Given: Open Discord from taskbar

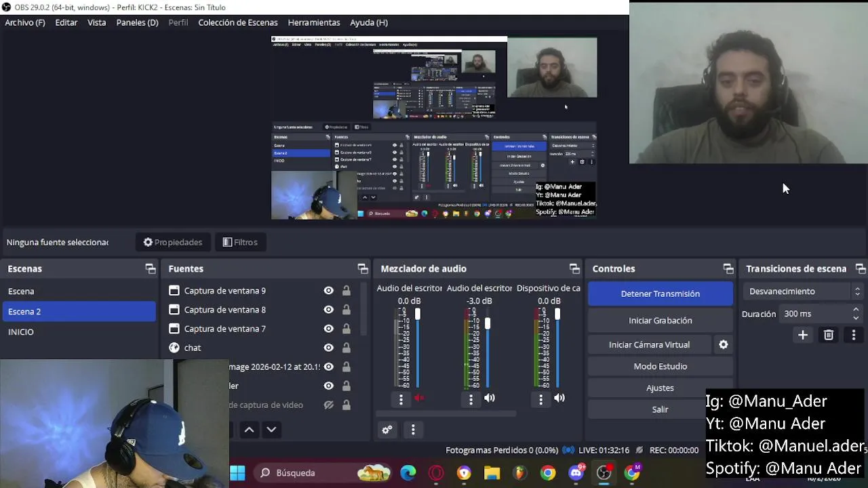Looking at the screenshot, I should pyautogui.click(x=576, y=473).
